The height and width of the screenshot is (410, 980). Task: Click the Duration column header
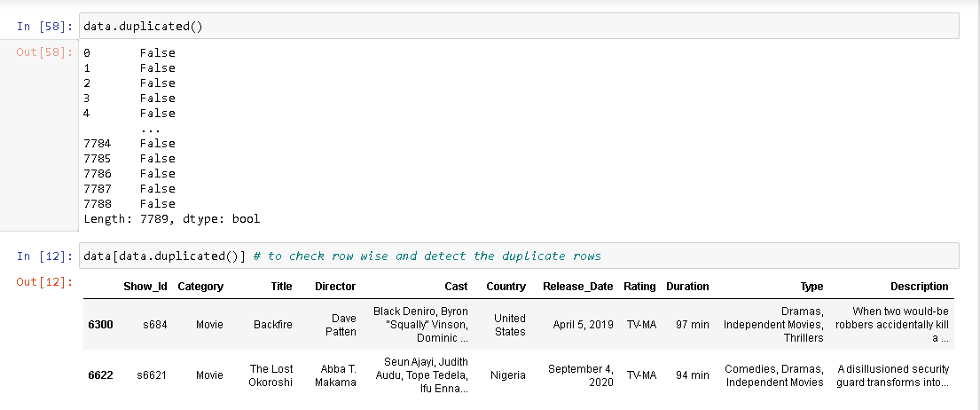tap(687, 287)
